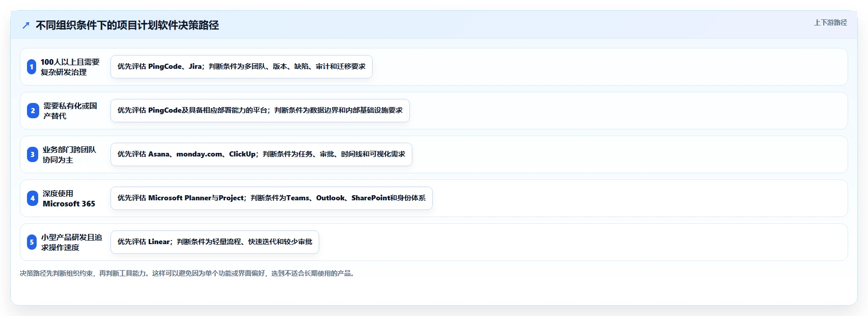The height and width of the screenshot is (316, 868).
Task: Open the Asana、monday.com、ClickUp recommendation box
Action: coord(261,154)
